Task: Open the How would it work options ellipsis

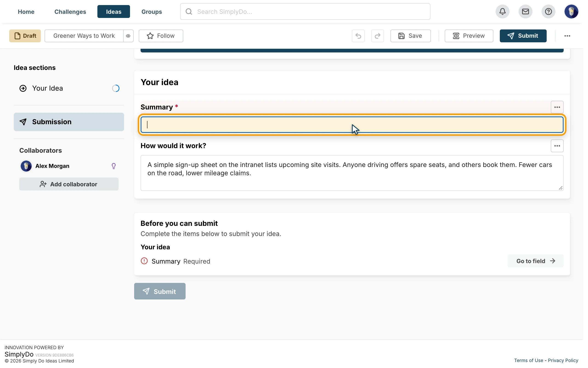Action: (557, 146)
